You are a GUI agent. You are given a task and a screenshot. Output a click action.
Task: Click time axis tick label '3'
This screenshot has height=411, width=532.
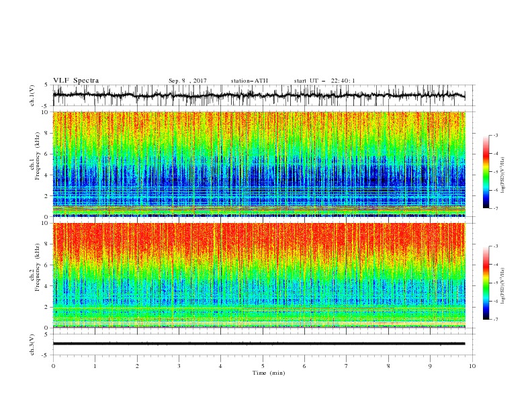click(x=179, y=366)
